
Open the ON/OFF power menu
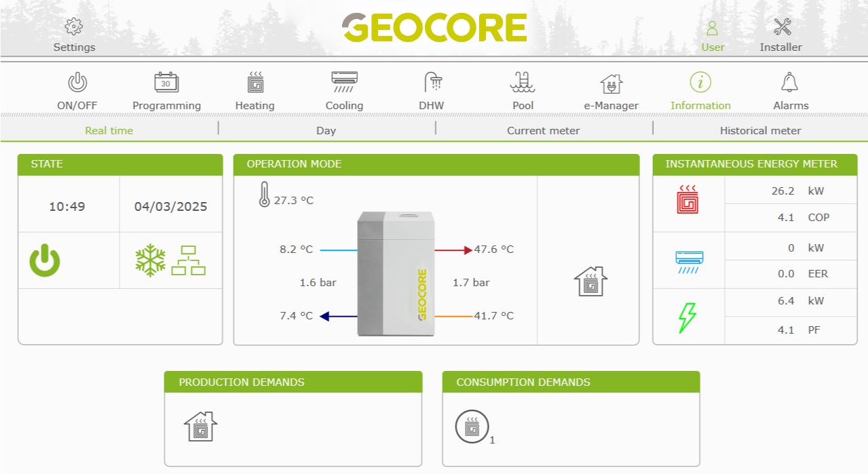click(x=77, y=83)
